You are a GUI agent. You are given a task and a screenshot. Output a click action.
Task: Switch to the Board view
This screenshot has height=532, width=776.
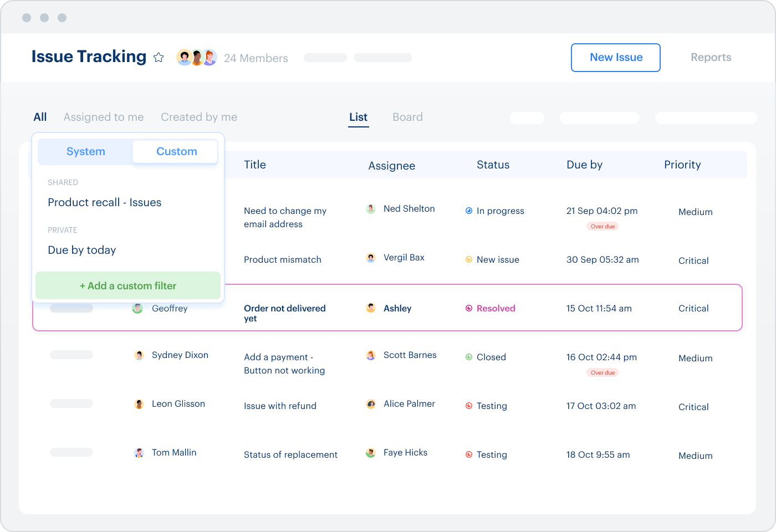(407, 117)
